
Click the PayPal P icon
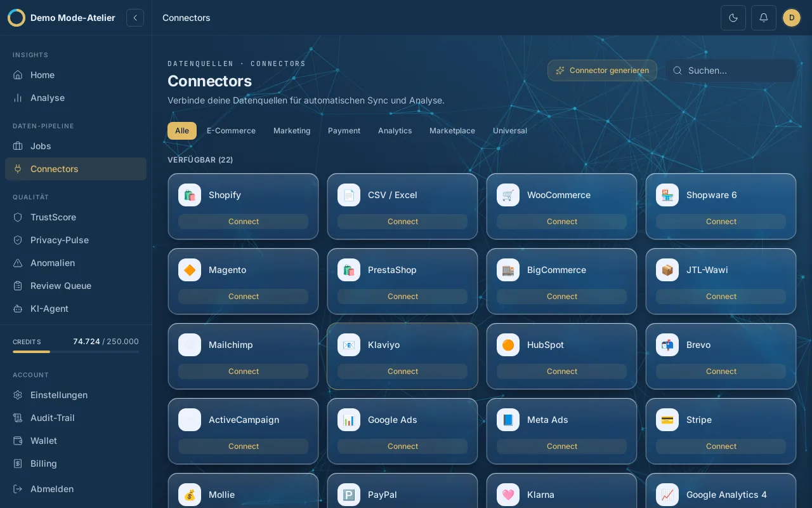click(349, 495)
